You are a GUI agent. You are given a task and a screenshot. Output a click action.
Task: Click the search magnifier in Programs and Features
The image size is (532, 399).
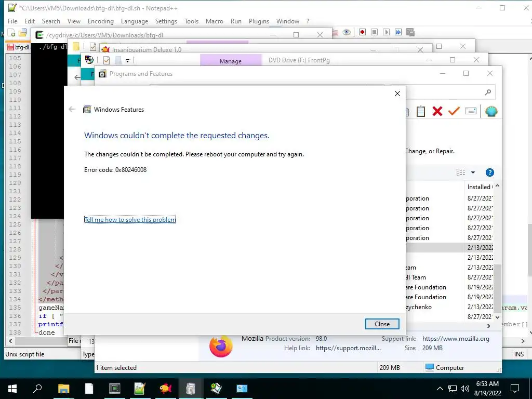tap(488, 92)
